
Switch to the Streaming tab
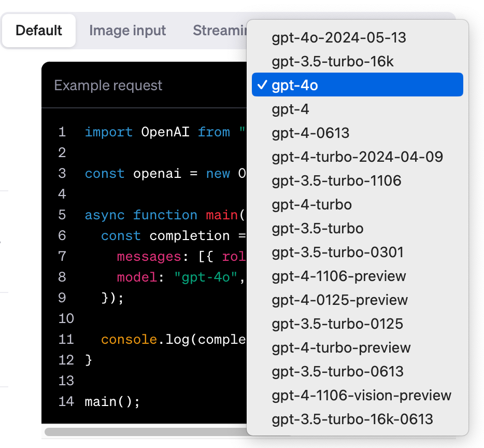click(x=218, y=30)
